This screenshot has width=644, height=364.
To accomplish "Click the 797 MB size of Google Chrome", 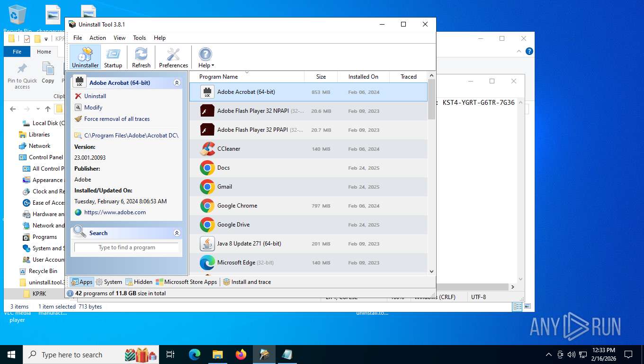I will coord(321,206).
